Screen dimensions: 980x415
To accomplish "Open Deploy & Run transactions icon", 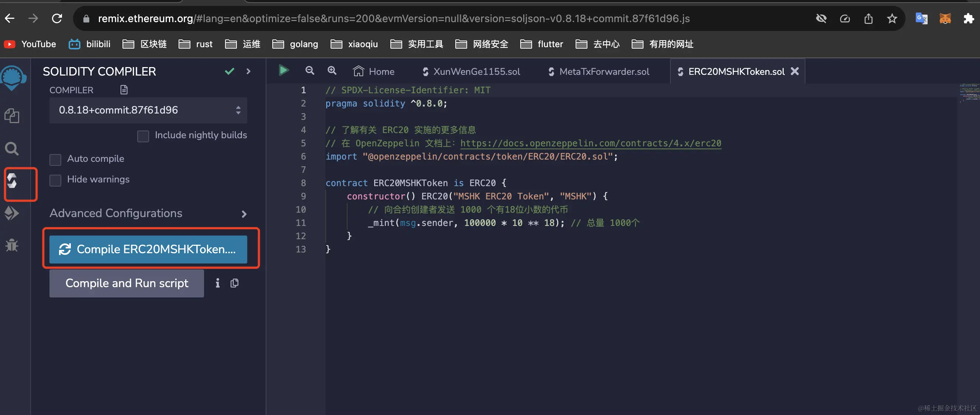I will tap(12, 213).
